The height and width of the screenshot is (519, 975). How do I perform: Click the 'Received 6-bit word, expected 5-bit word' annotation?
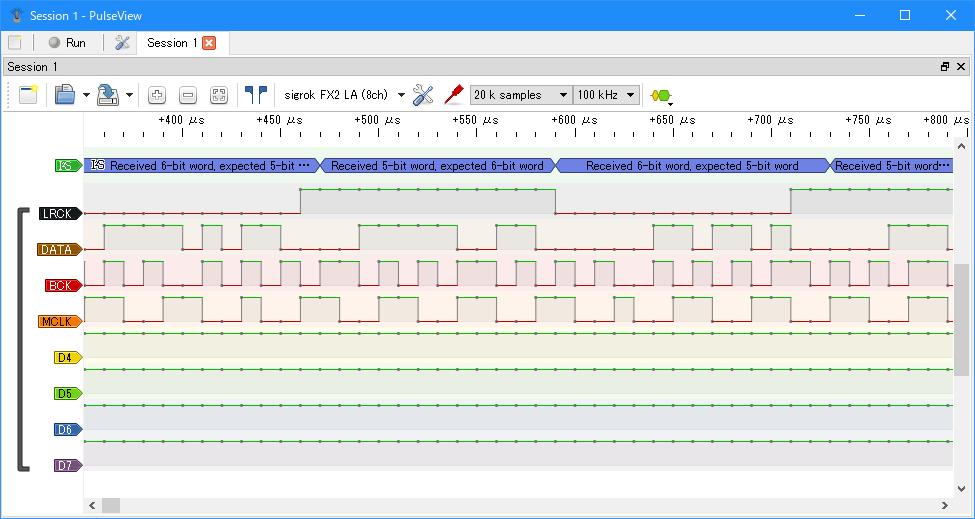(692, 166)
